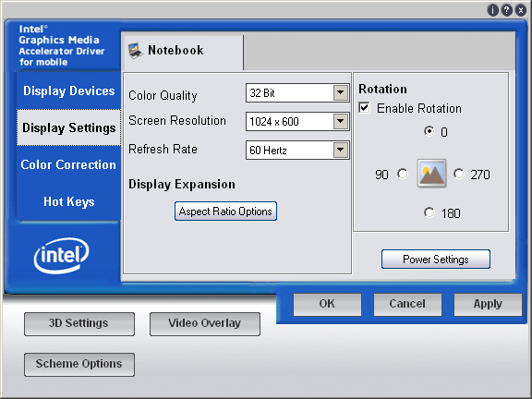Open the Refresh Rate dropdown arrow
This screenshot has height=399, width=532.
pos(340,150)
